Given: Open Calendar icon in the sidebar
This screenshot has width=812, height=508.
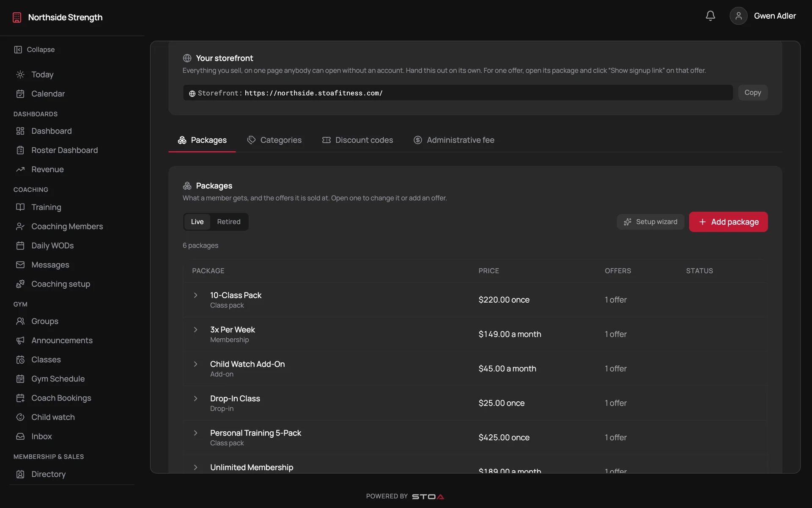Looking at the screenshot, I should 20,94.
